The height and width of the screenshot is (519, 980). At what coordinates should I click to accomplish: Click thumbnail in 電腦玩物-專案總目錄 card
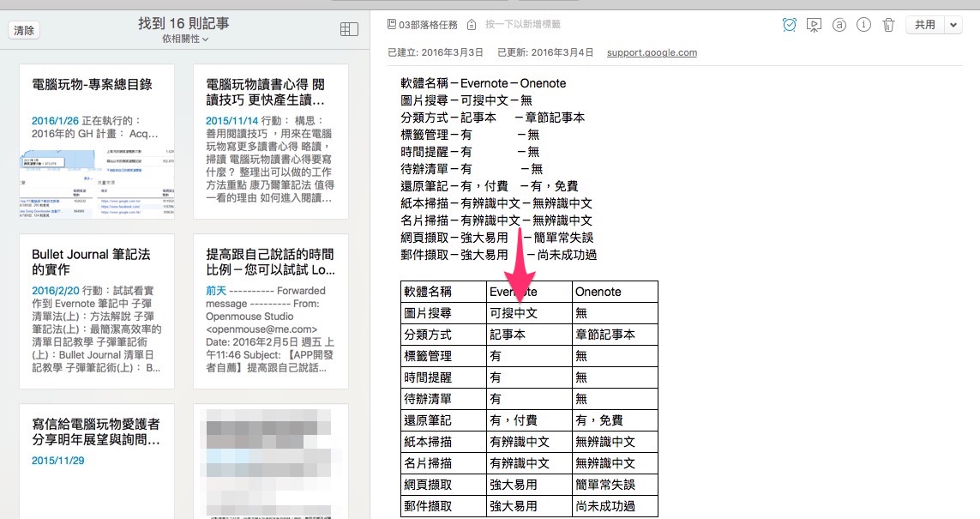[x=97, y=184]
